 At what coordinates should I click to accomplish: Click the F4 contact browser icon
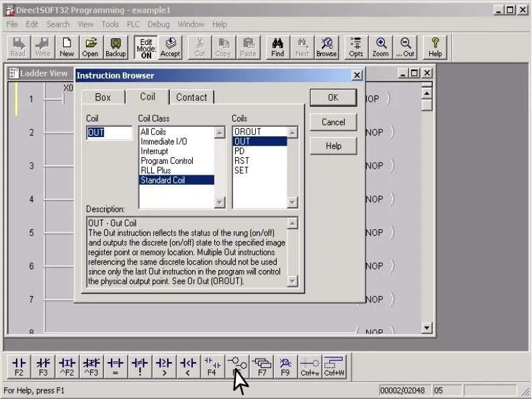tap(212, 367)
